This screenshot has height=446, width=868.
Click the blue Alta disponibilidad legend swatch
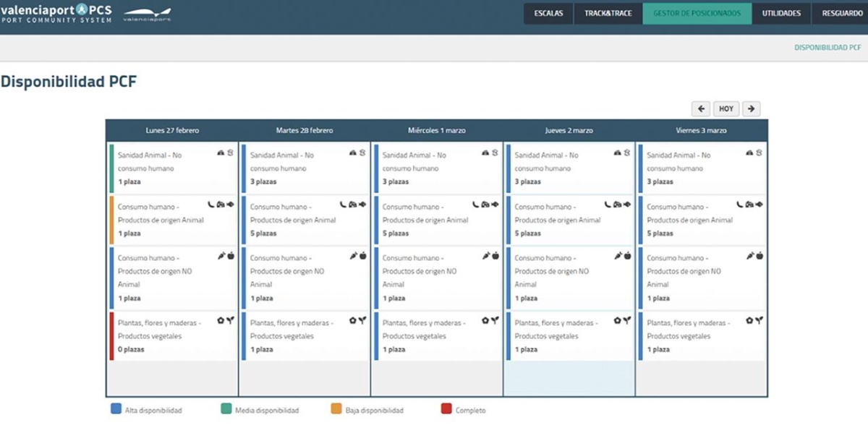pyautogui.click(x=116, y=409)
